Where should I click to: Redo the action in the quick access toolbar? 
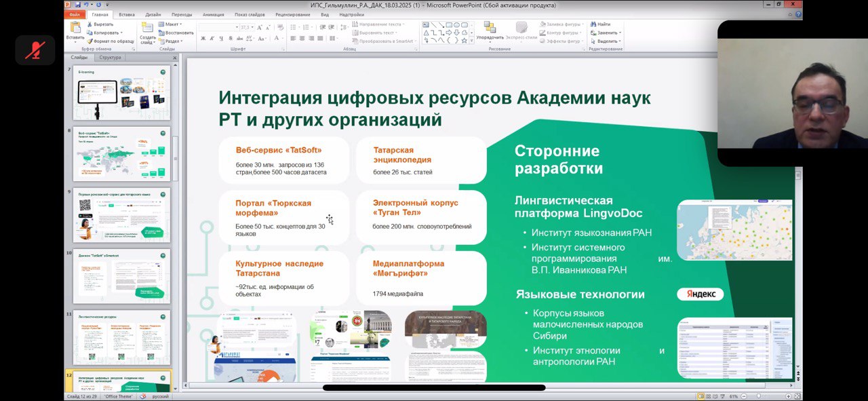[x=99, y=4]
